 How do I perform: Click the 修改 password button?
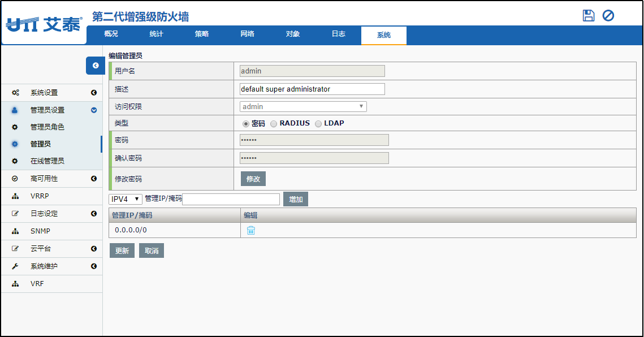pos(253,179)
